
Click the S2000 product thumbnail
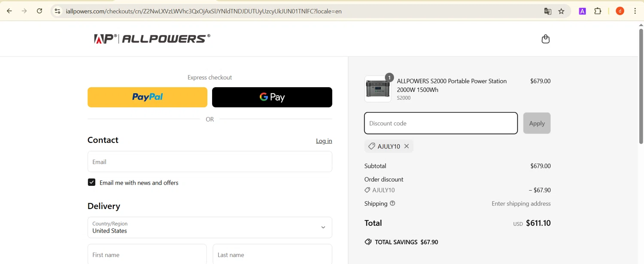(x=378, y=89)
